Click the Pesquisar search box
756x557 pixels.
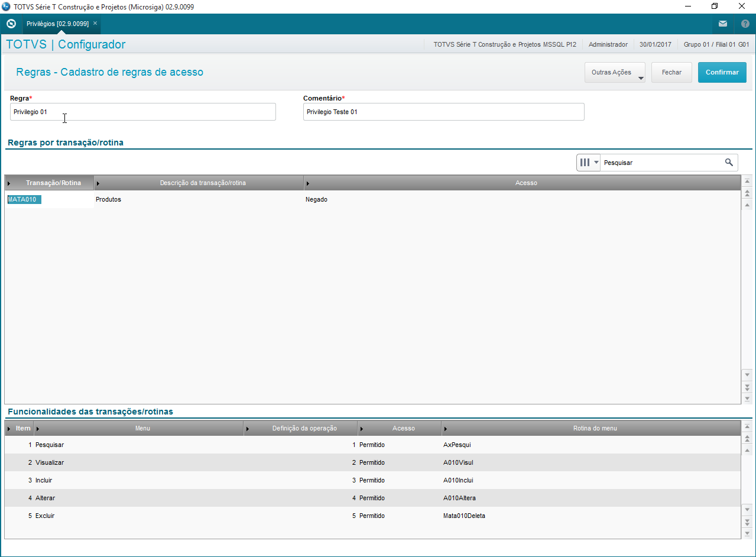pyautogui.click(x=662, y=162)
